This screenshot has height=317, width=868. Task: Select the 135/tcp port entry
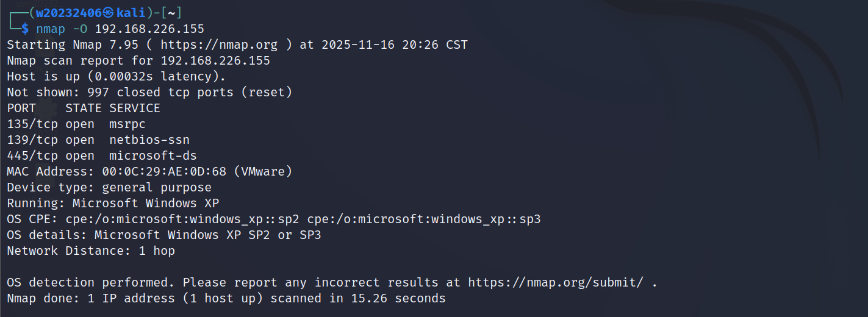(x=32, y=124)
